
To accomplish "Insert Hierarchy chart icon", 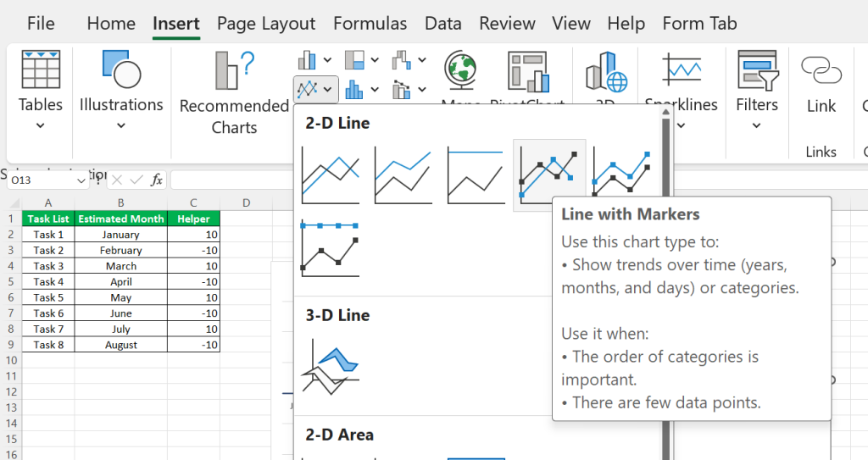I will coord(354,60).
